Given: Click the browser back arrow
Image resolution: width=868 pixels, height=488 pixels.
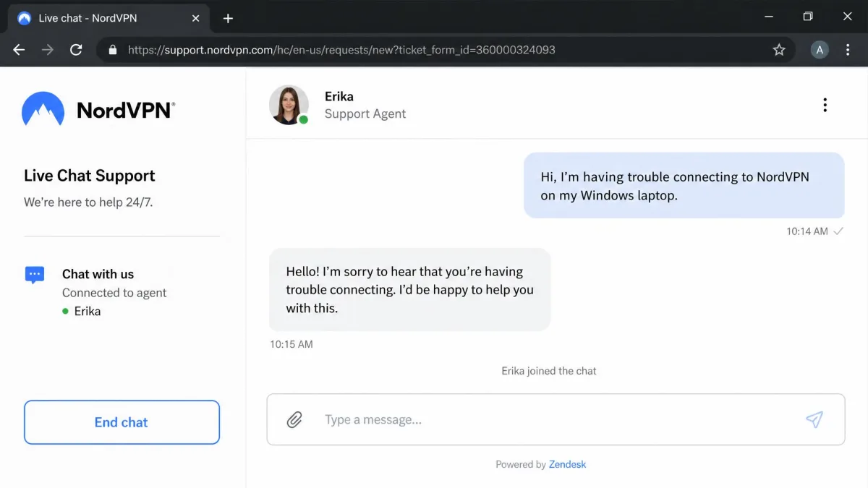Looking at the screenshot, I should pyautogui.click(x=19, y=50).
